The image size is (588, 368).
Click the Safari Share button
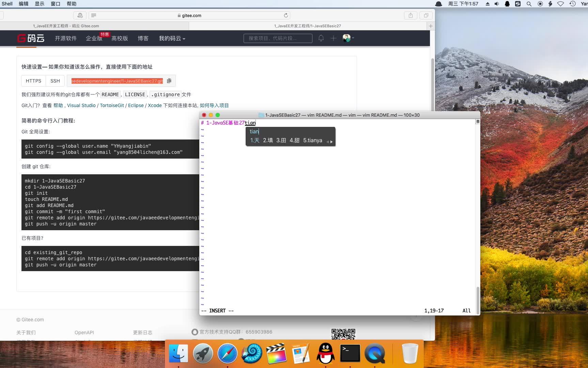click(x=411, y=15)
